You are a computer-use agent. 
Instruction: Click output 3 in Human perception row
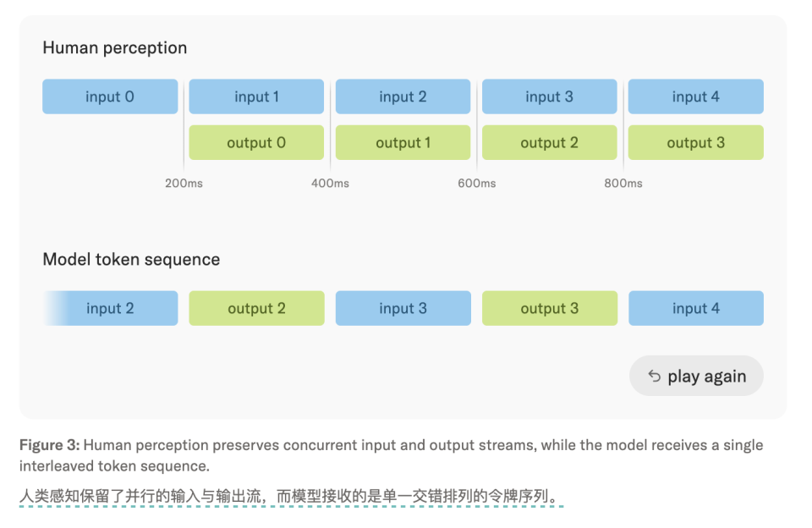(x=696, y=142)
